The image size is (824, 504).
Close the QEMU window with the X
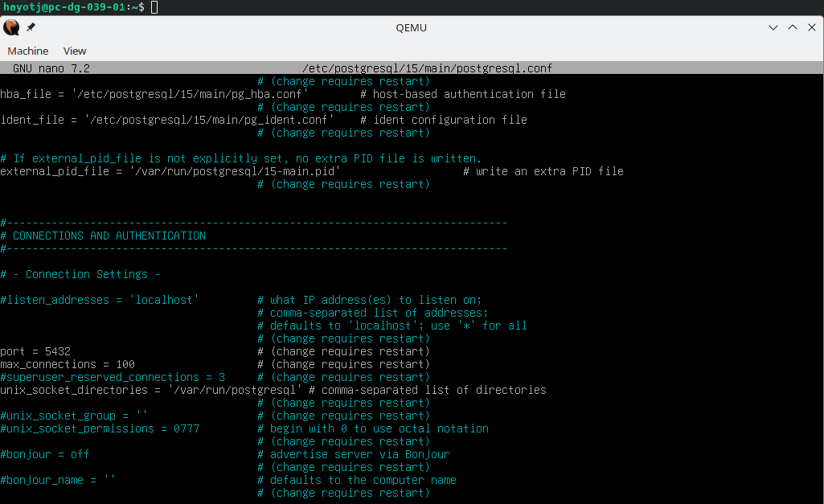pos(812,27)
